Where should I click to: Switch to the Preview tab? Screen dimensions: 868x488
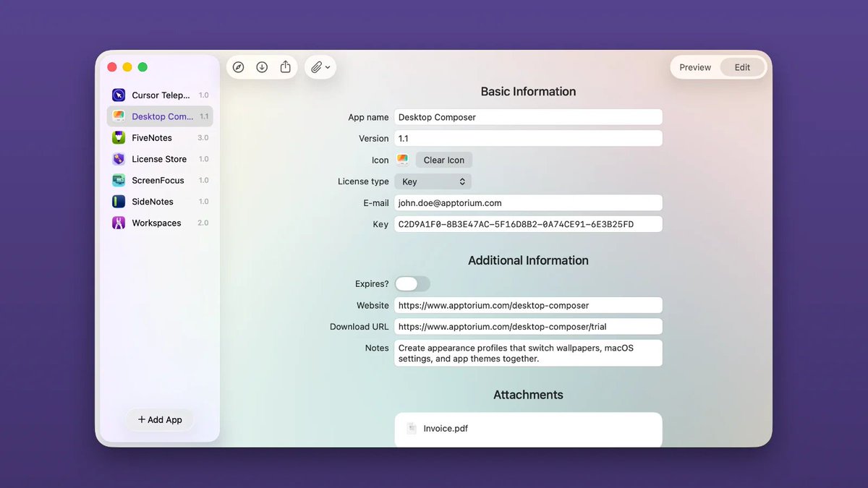[x=695, y=67]
